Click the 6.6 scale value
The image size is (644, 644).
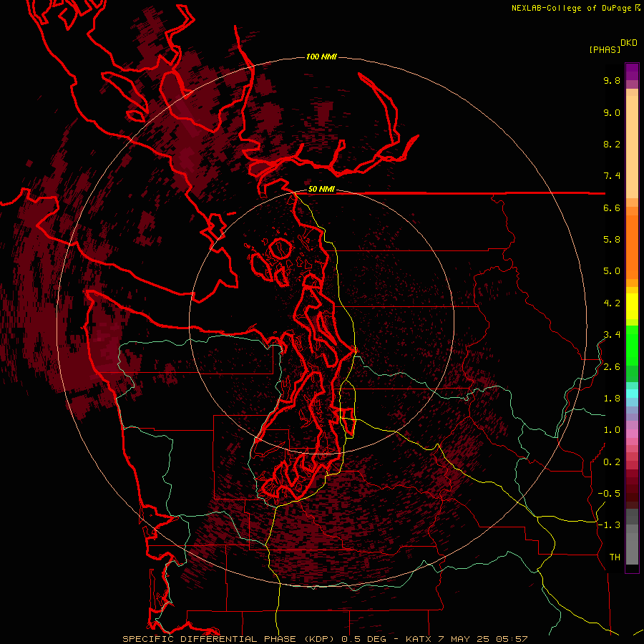[612, 208]
